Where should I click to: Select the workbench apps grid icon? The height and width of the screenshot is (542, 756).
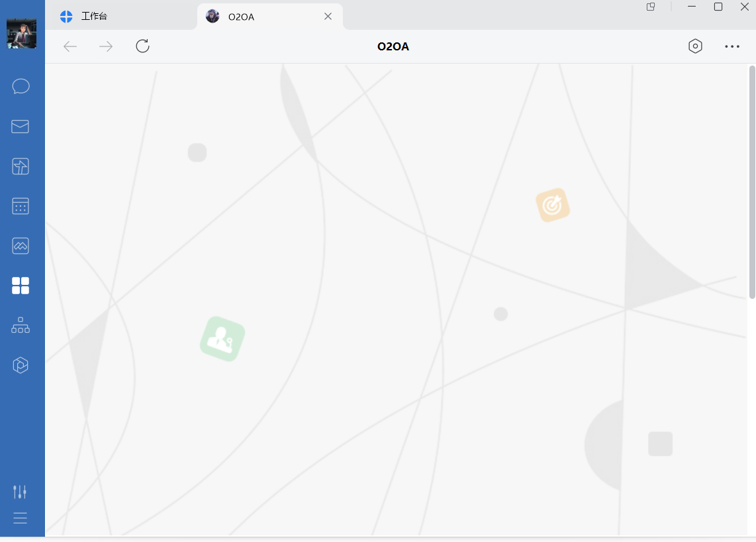21,286
